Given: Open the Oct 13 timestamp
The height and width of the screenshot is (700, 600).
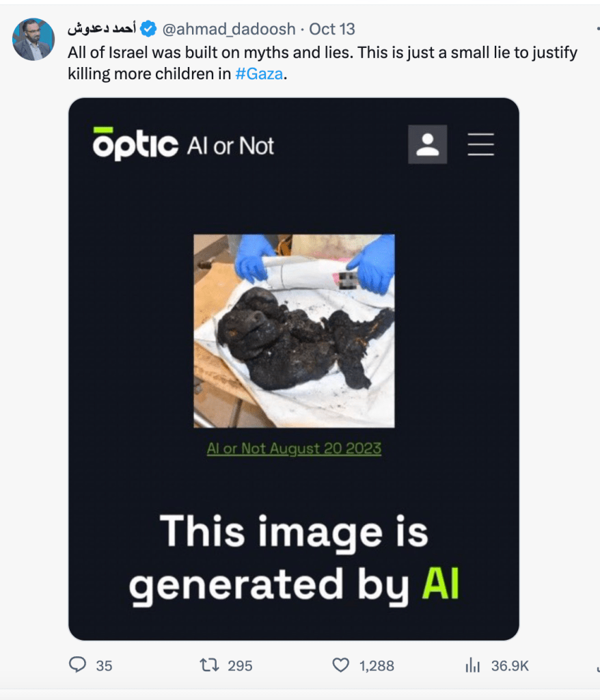Looking at the screenshot, I should point(331,29).
